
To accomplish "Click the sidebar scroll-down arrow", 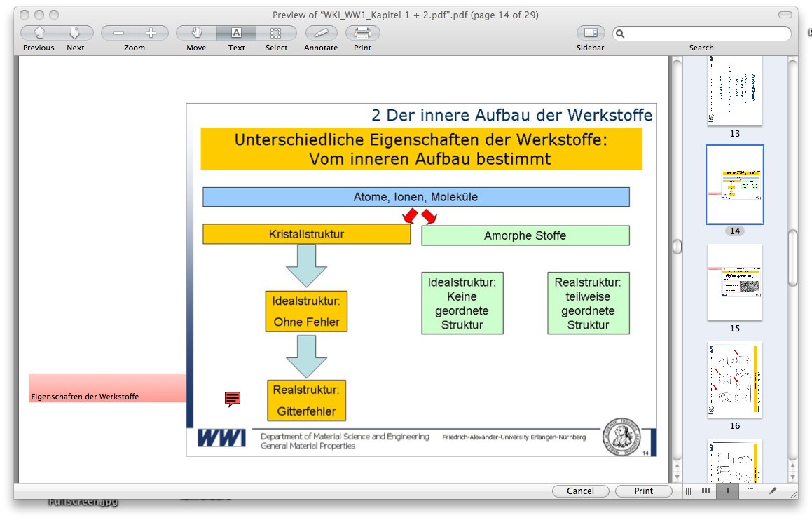I will click(x=792, y=477).
